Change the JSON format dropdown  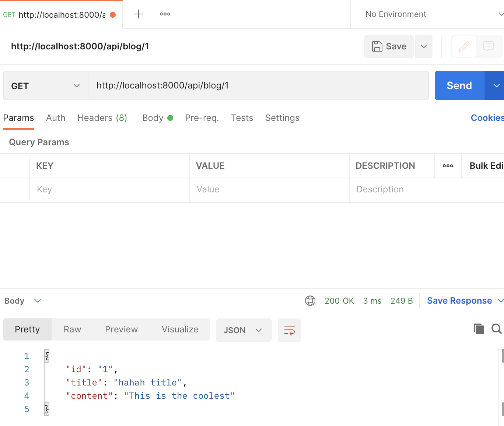[x=244, y=330]
